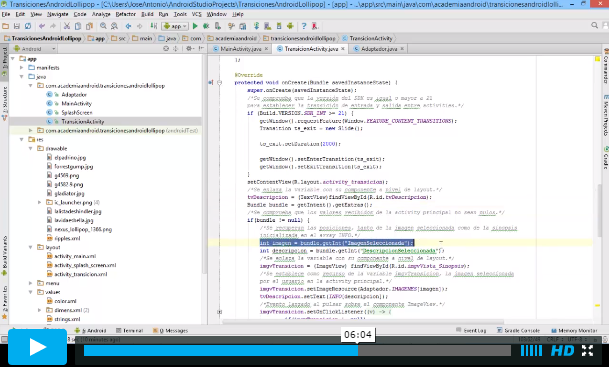This screenshot has width=609, height=367.
Task: Open the Edit menu
Action: coord(20,14)
